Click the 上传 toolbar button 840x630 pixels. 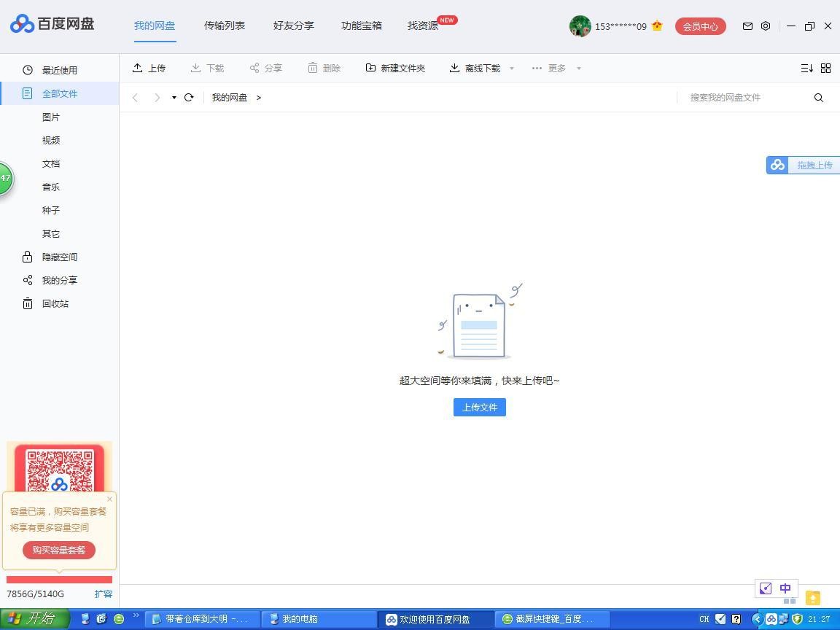149,68
